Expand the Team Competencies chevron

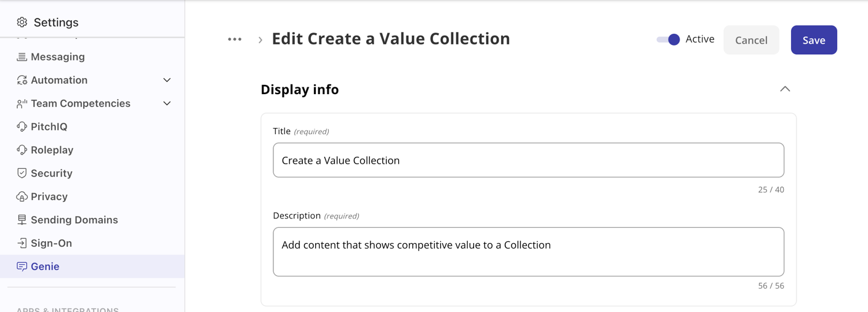tap(167, 103)
